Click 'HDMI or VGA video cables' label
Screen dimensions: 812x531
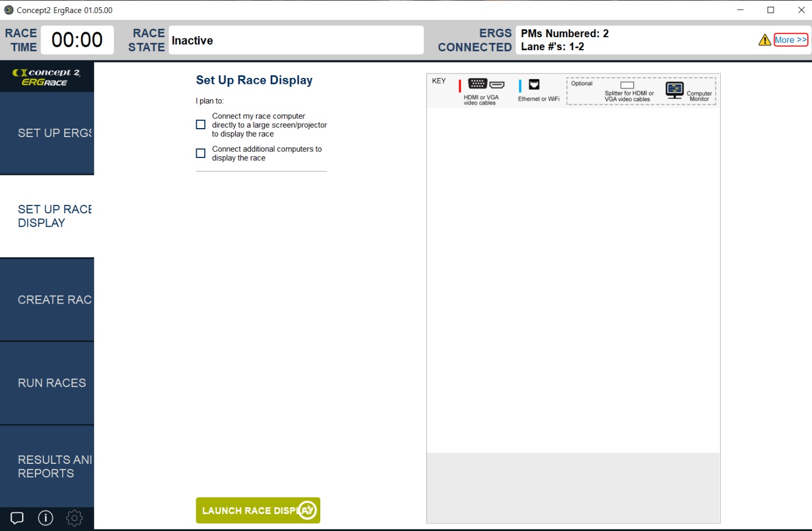[481, 100]
